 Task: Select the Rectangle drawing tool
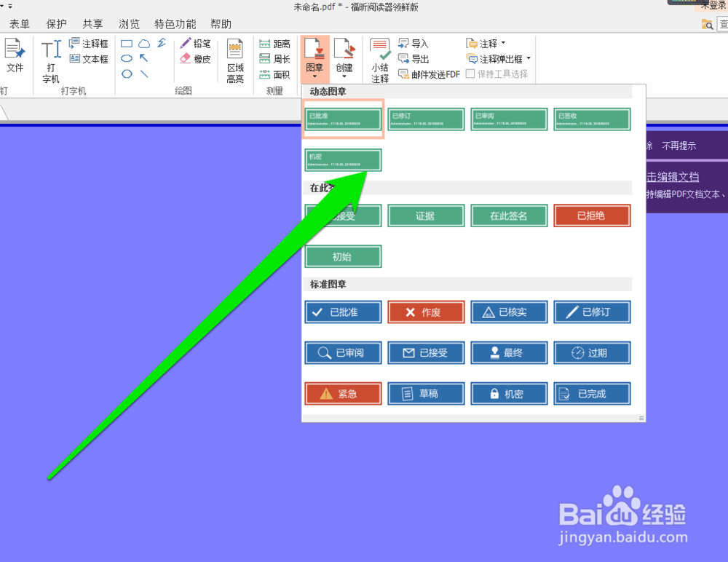(127, 43)
